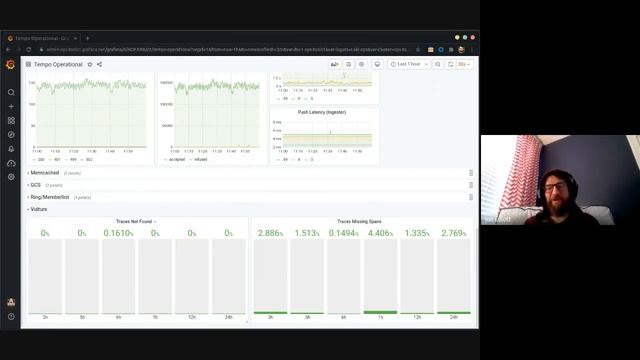Reload the browser page
Viewport: 640px width, 360px height.
[x=29, y=49]
